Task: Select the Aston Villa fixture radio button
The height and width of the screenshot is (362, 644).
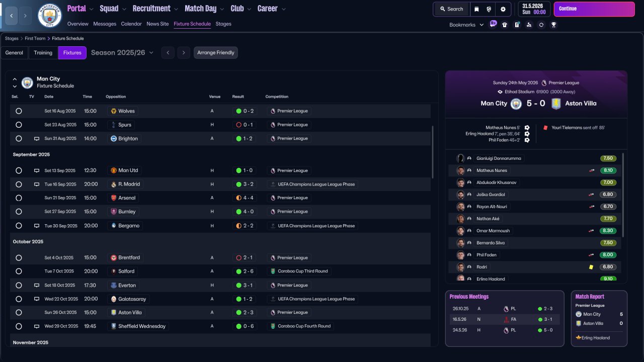Action: coord(19,313)
